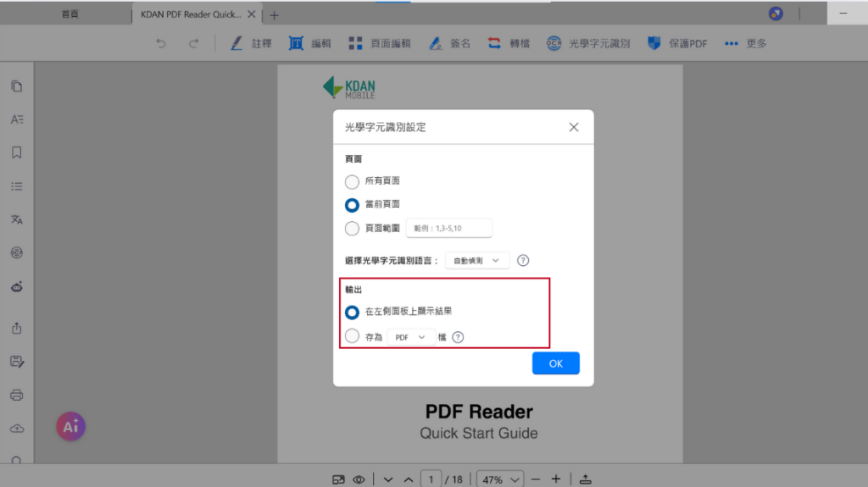Open the OCR results sidebar icon
The width and height of the screenshot is (868, 487).
click(x=17, y=253)
